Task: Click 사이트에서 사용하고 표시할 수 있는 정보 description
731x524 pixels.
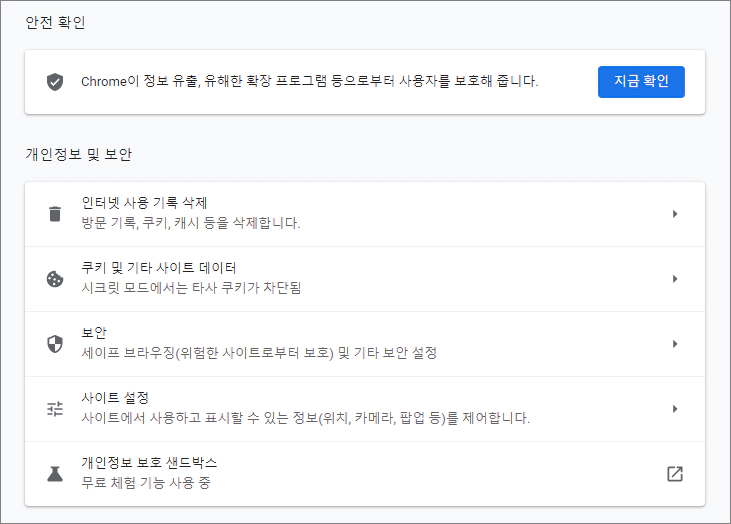Action: pyautogui.click(x=305, y=418)
